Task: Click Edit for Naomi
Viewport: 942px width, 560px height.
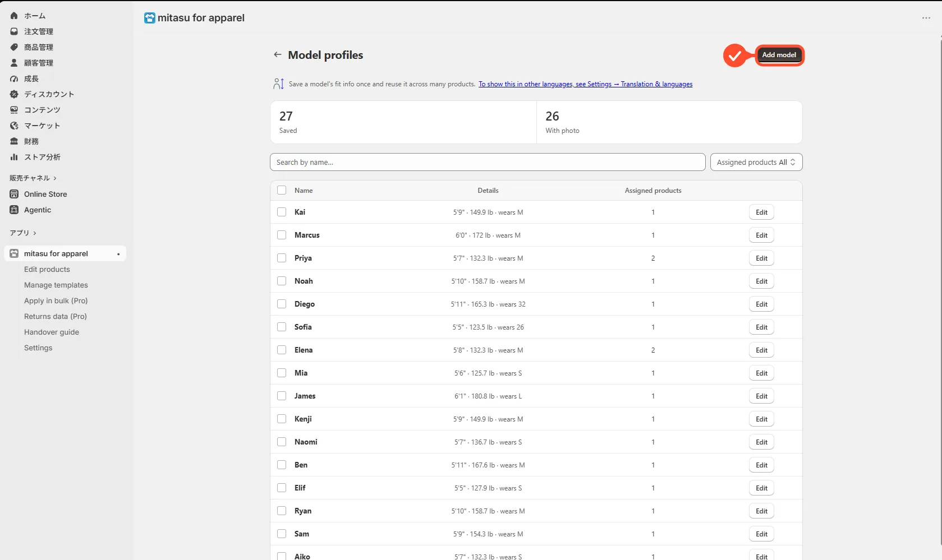Action: coord(761,442)
